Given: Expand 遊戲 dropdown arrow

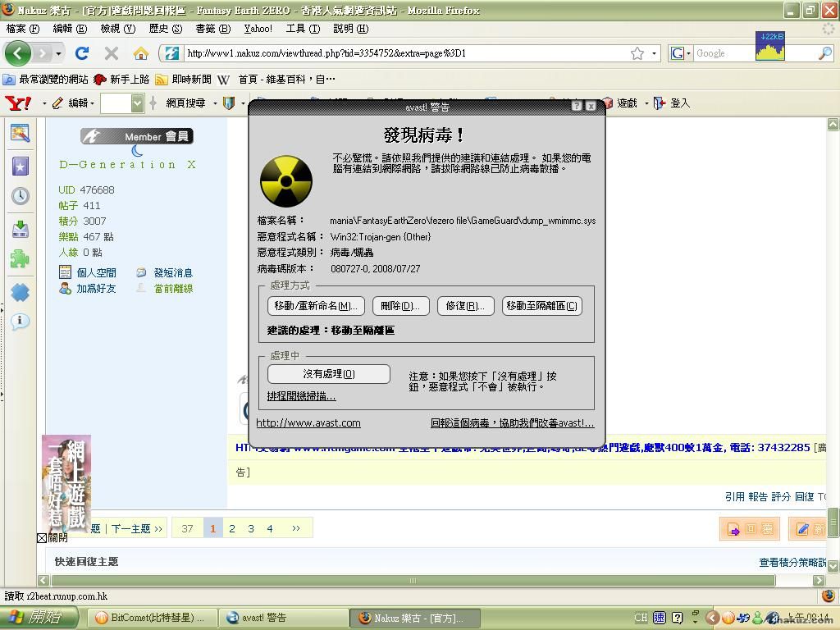Looking at the screenshot, I should point(646,103).
